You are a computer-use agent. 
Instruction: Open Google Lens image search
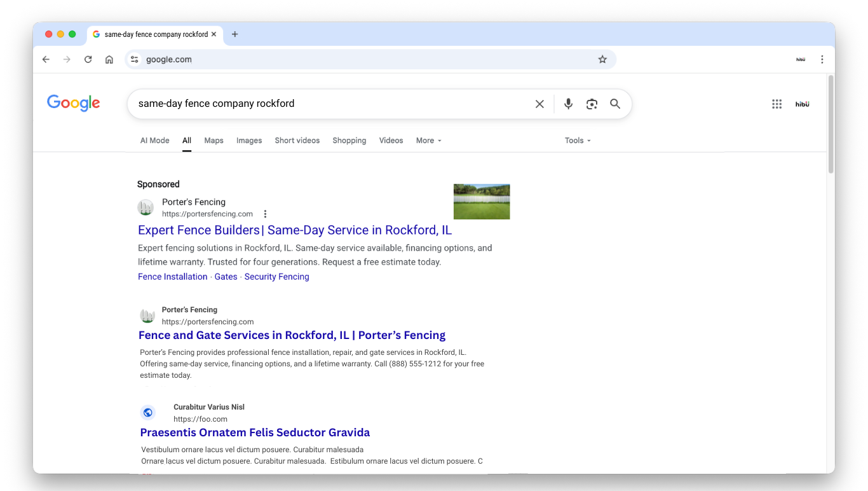coord(592,104)
